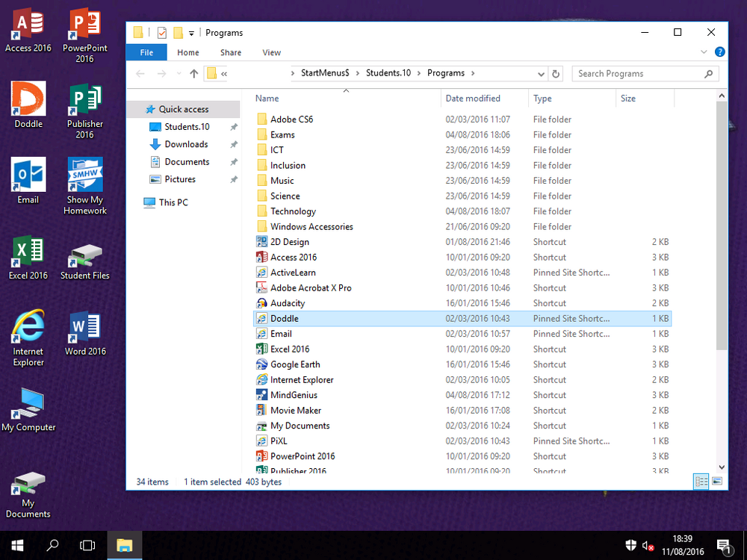The height and width of the screenshot is (560, 747).
Task: Open Access 2016 desktop shortcut
Action: [x=28, y=30]
